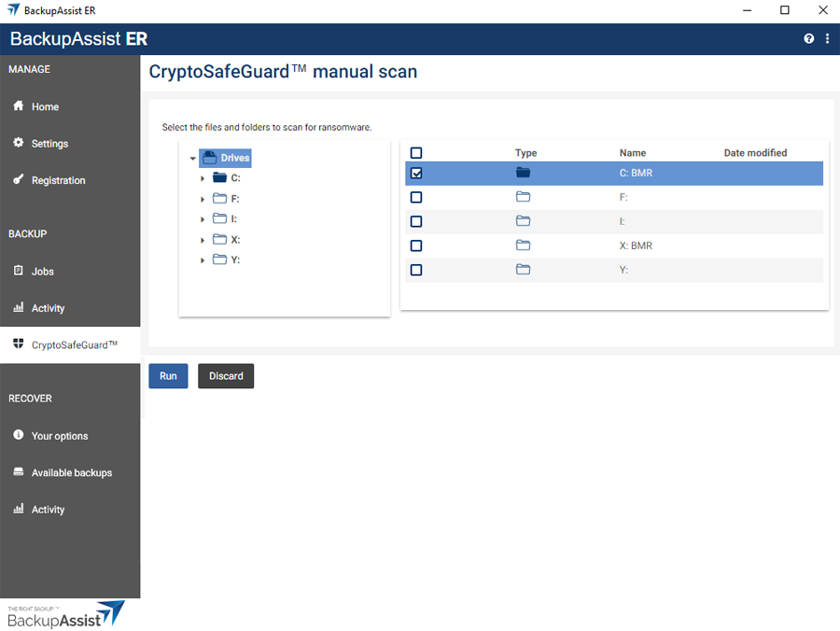Run the manual scan

pos(168,376)
